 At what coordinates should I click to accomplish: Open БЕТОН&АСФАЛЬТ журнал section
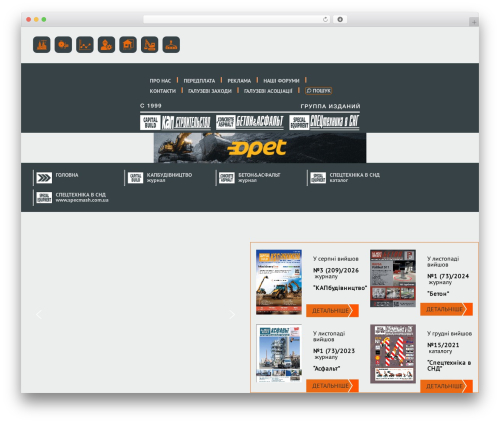point(259,177)
